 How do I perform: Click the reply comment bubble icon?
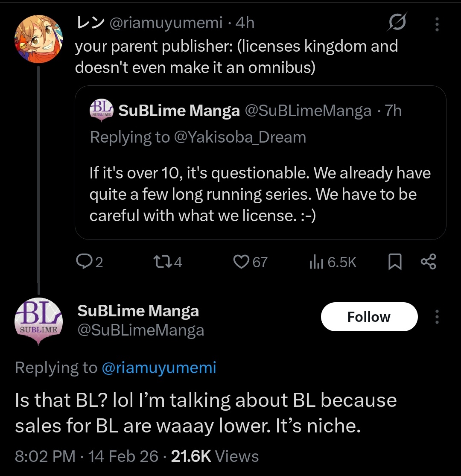[84, 261]
